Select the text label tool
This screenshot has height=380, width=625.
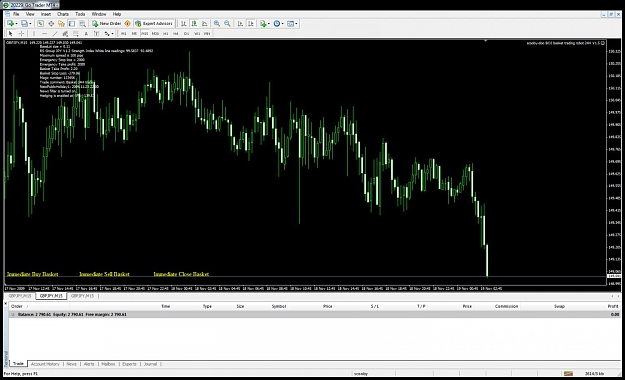[96, 33]
